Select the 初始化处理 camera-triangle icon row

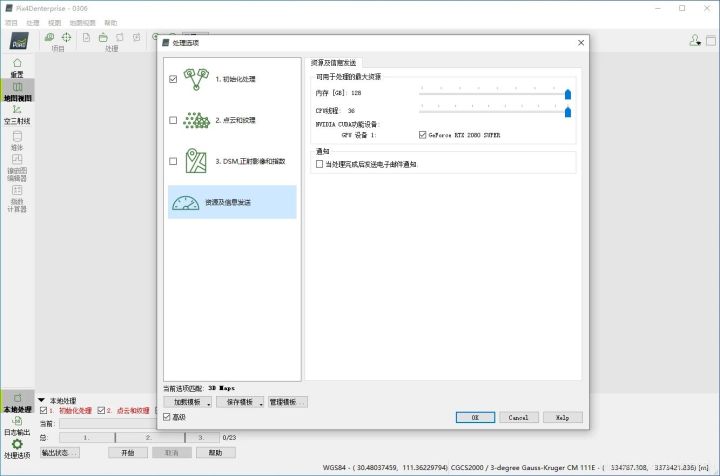pos(232,79)
